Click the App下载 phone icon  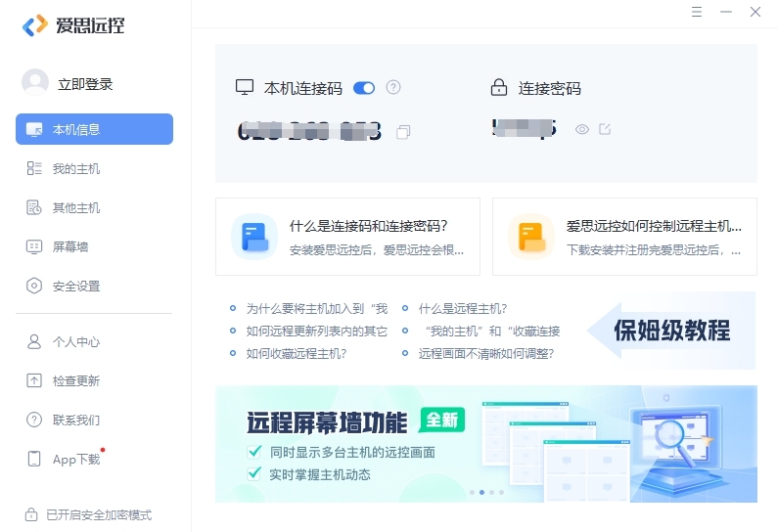(x=34, y=459)
